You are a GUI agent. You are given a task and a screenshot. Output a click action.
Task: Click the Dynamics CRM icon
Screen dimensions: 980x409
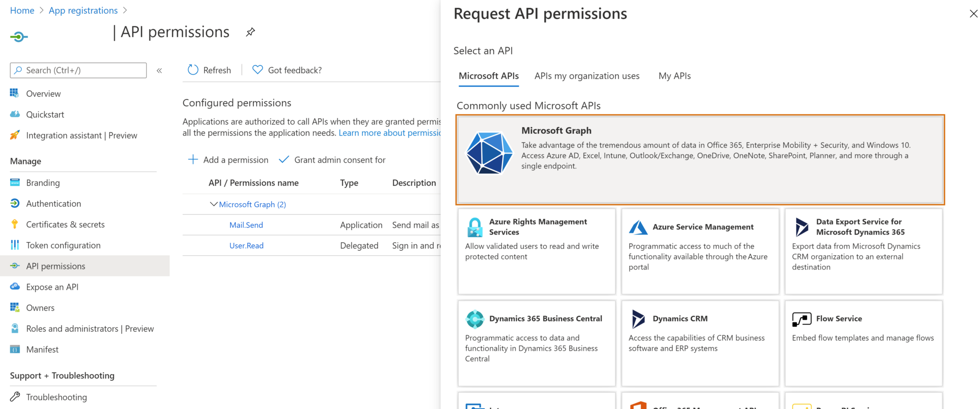[x=638, y=319]
